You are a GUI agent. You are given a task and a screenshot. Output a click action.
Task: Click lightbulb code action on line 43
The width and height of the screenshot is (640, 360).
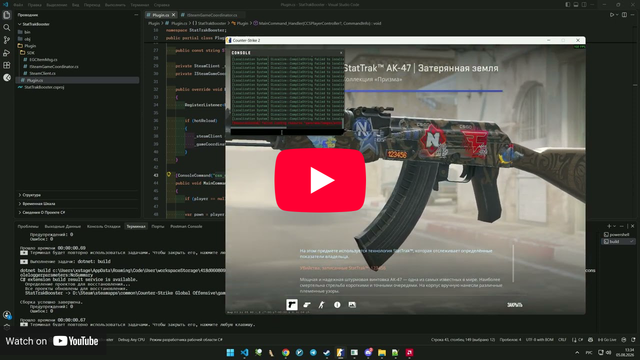(x=169, y=175)
